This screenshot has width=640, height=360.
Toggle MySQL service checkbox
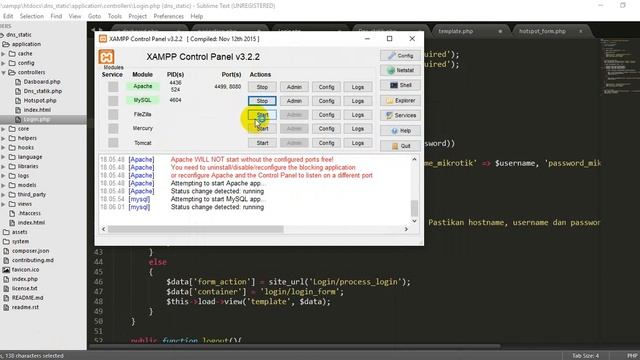point(113,100)
